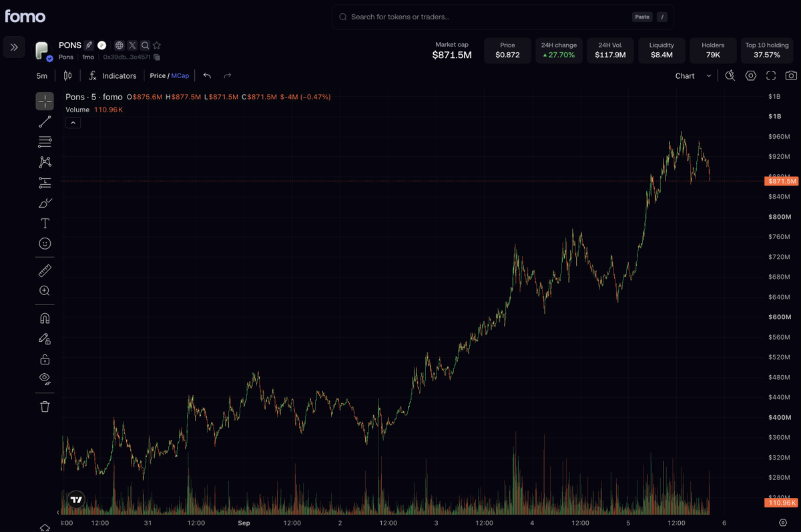The image size is (801, 532).
Task: Switch chart to Price display
Action: (158, 76)
